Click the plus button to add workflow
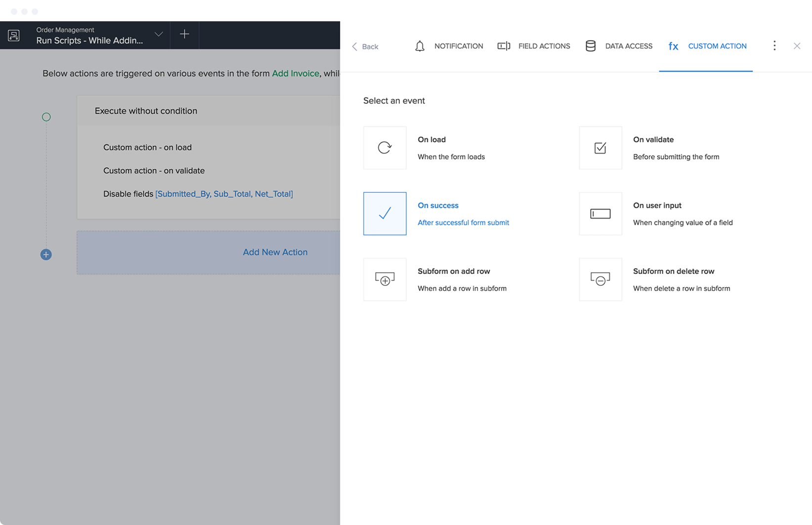The width and height of the screenshot is (812, 525). tap(184, 34)
